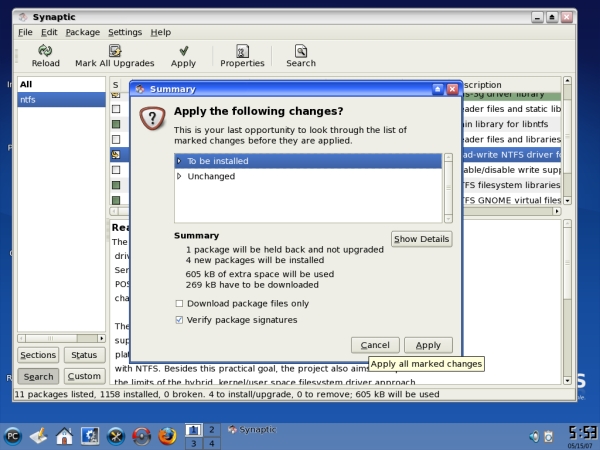
Task: Toggle status box of NTFS filesystem libraries row
Action: click(x=116, y=185)
